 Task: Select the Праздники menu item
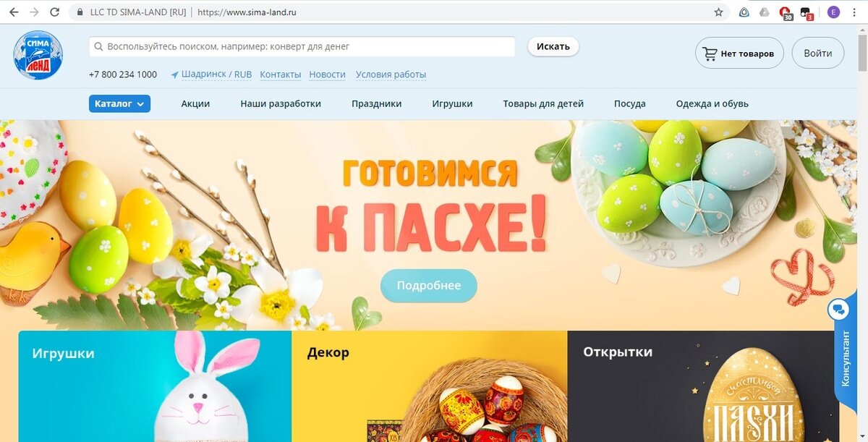[x=376, y=103]
